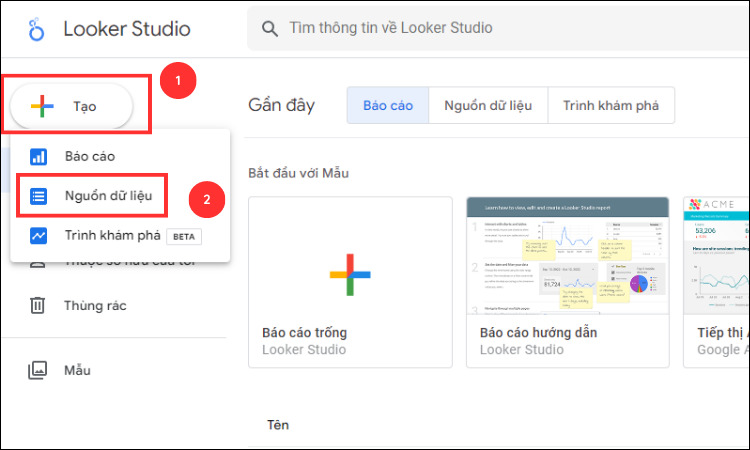This screenshot has height=450, width=750.
Task: Click the Bắt đầu với Mẫu heading
Action: point(298,173)
